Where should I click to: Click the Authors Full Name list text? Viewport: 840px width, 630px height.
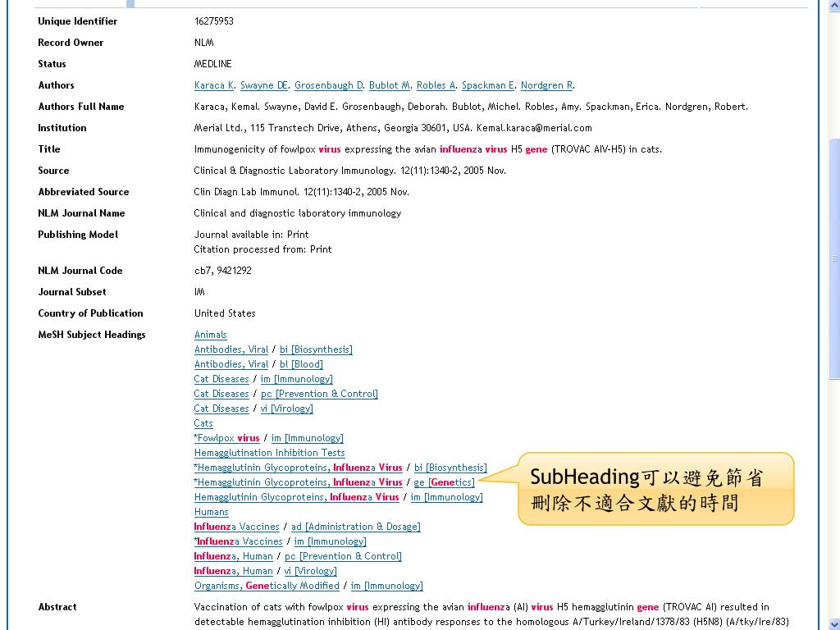(x=471, y=107)
